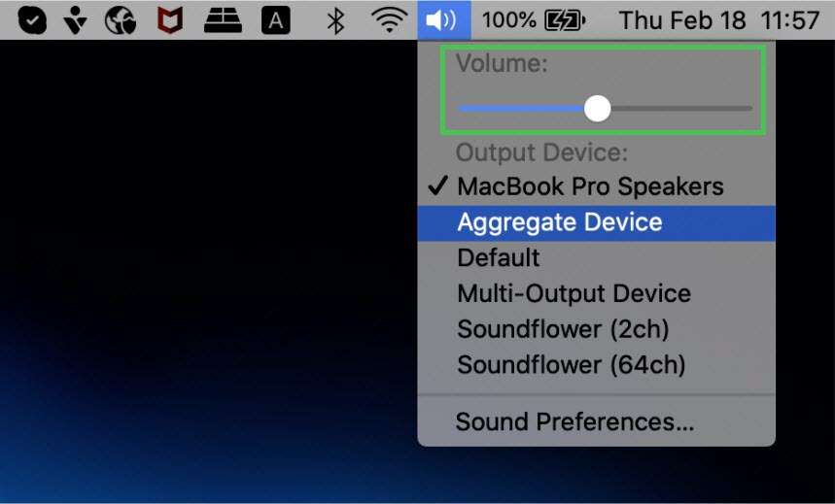Click the volume speaker menu bar icon
835x504 pixels.
[x=443, y=20]
